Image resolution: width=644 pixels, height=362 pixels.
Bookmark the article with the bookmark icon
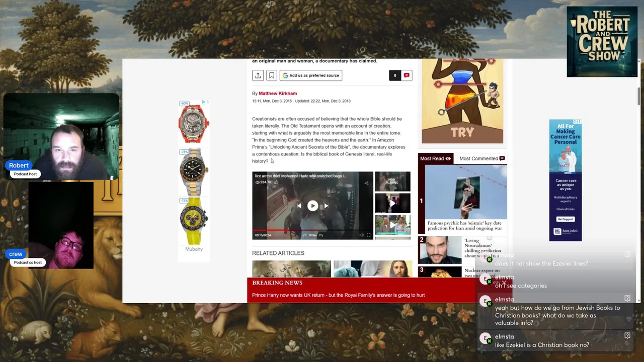click(x=271, y=75)
